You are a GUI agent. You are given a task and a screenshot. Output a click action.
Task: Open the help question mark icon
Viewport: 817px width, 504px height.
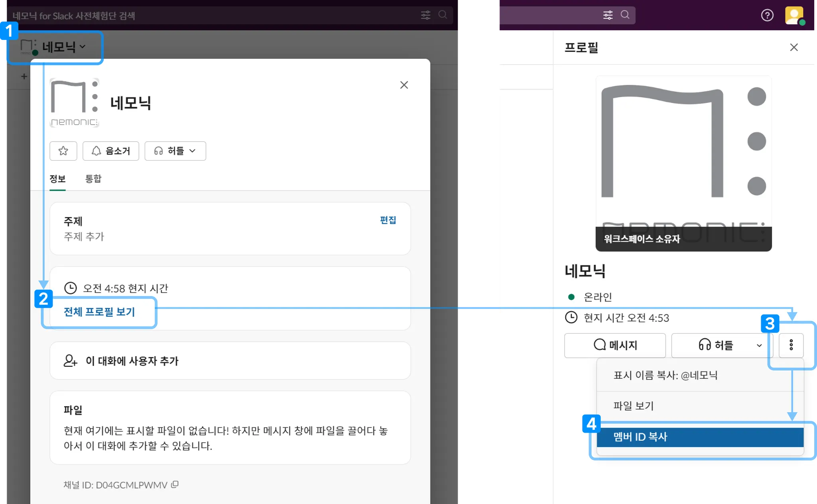click(x=767, y=16)
